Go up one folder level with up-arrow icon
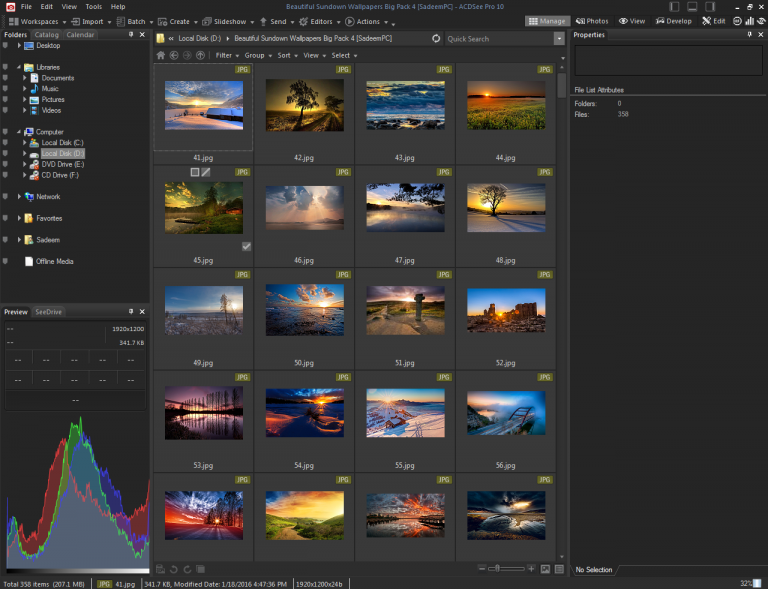The height and width of the screenshot is (589, 768). click(200, 55)
